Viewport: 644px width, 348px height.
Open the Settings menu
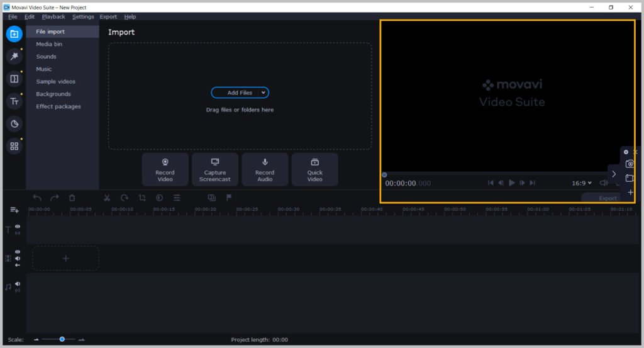[83, 17]
